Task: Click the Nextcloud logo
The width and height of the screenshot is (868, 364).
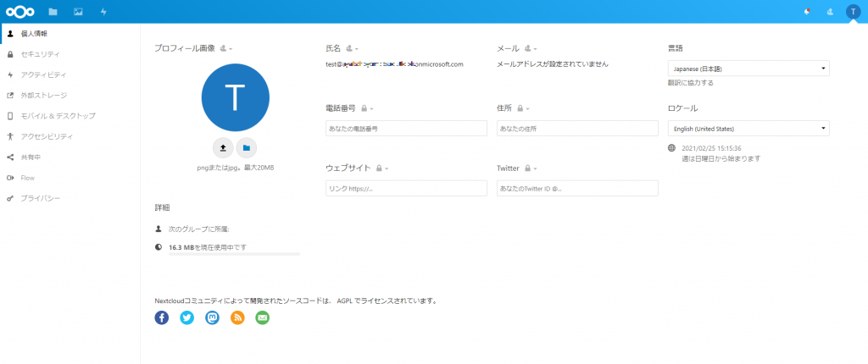Action: point(20,12)
